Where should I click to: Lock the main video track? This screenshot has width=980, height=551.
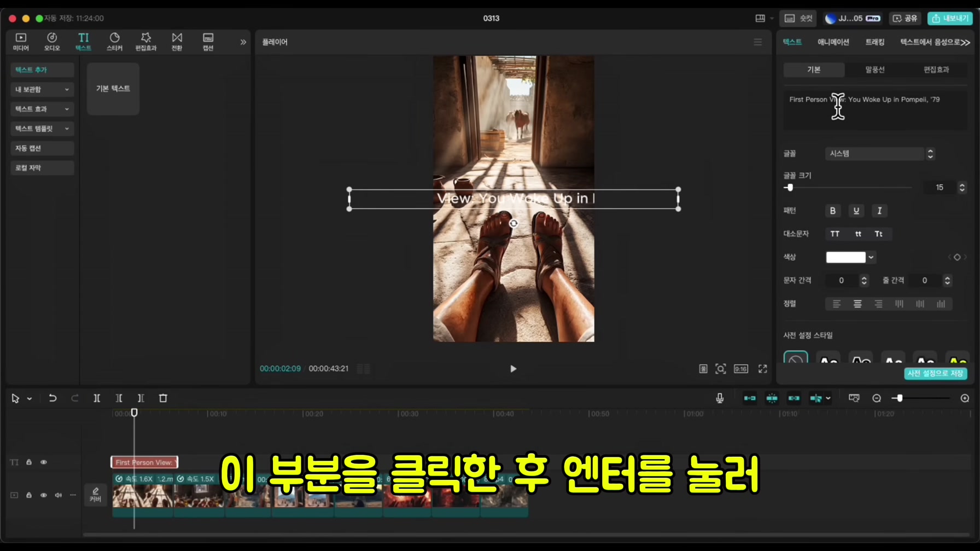(29, 495)
